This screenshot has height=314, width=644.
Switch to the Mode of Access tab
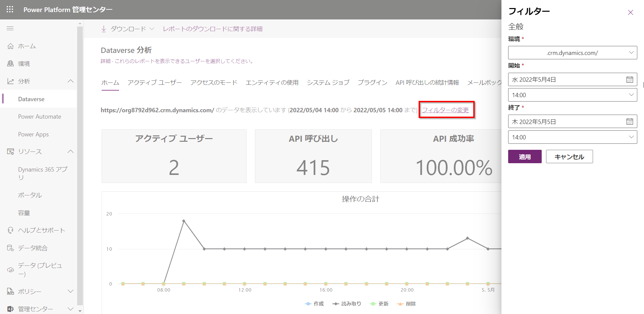tap(214, 82)
